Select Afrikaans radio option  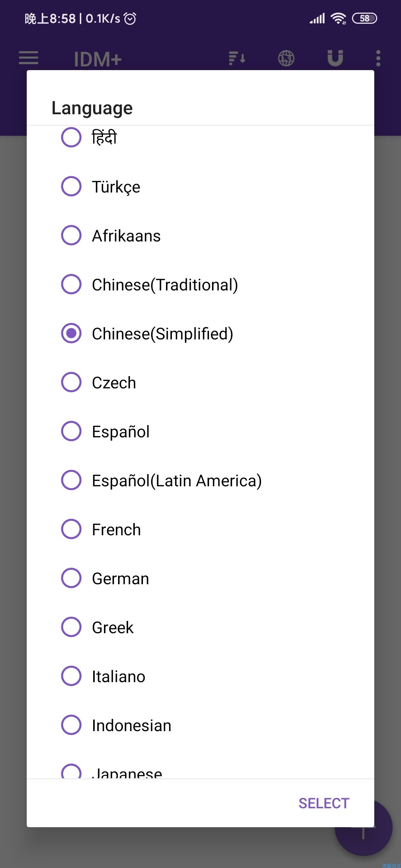[x=71, y=235]
